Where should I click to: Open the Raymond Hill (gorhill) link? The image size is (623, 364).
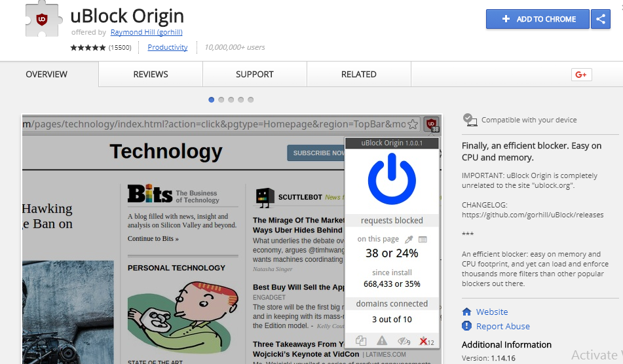(x=146, y=32)
